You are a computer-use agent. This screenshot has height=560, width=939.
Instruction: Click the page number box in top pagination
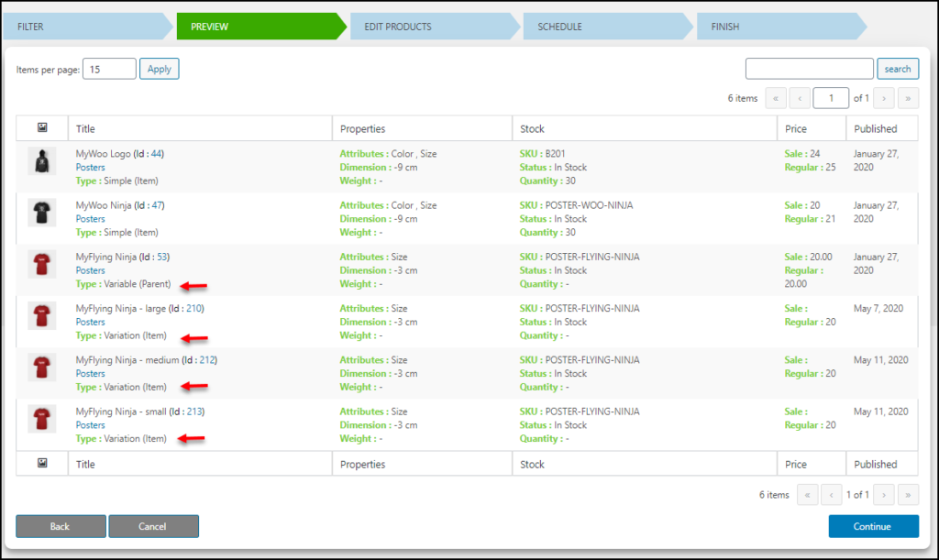pyautogui.click(x=832, y=98)
